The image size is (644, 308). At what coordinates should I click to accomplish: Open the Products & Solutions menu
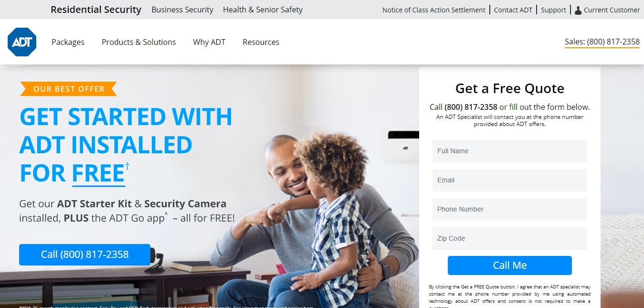pyautogui.click(x=138, y=42)
